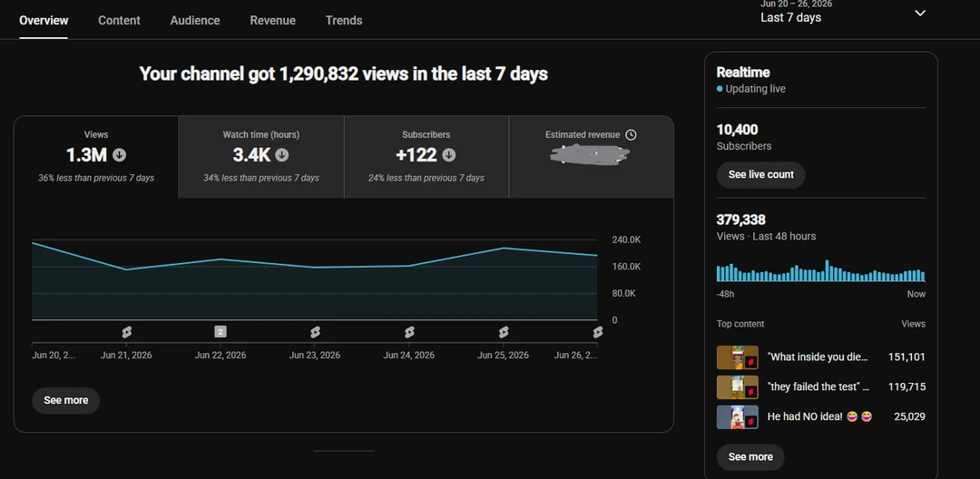Click the 2-videos marker under Jun 22, 2026
The image size is (980, 479).
[220, 332]
